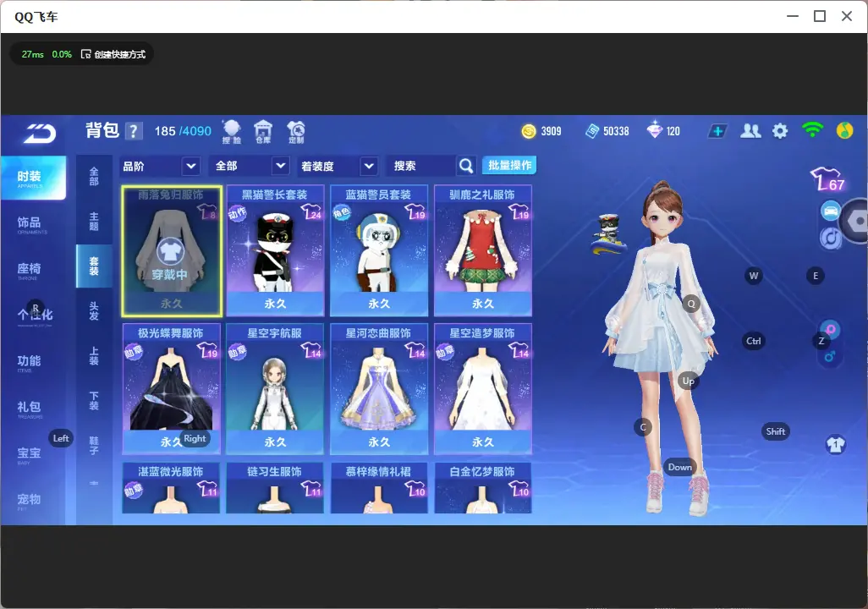Click the QQ飞车 window title
Screen dimensions: 868x609
tap(36, 17)
